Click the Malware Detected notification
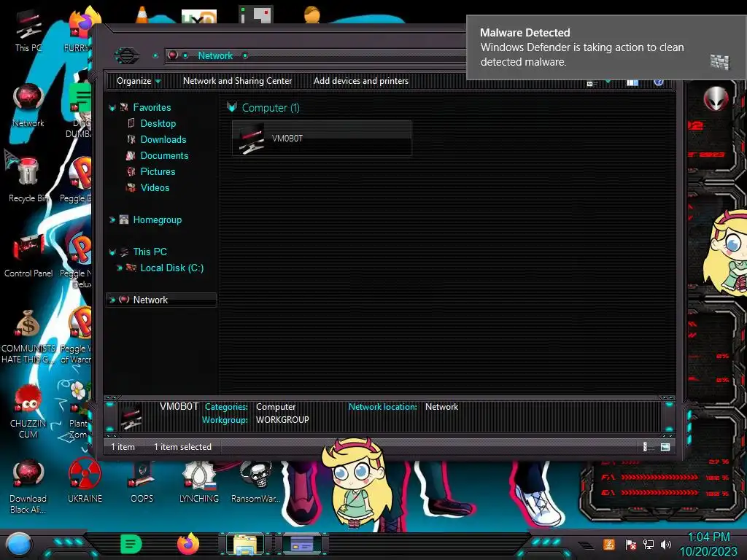Screen dimensions: 747x560 tap(606, 47)
